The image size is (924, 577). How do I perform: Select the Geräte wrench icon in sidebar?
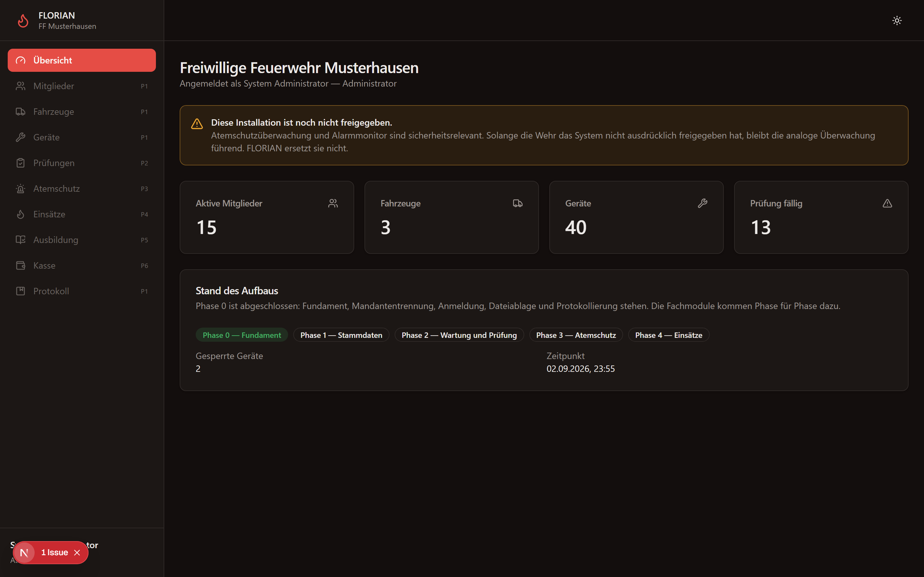tap(21, 137)
